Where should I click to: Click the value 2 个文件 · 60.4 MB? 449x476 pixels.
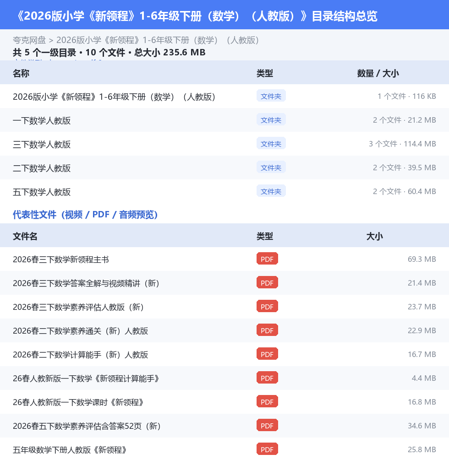coord(405,191)
